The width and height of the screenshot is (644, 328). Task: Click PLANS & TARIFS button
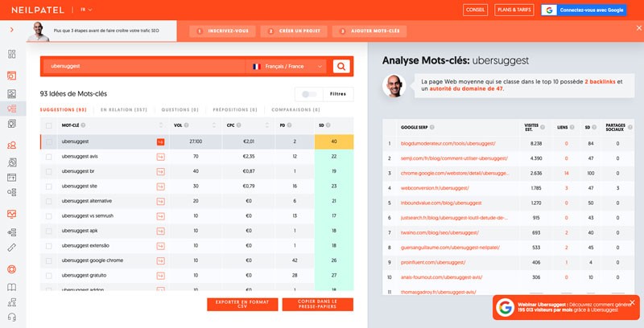pos(514,10)
